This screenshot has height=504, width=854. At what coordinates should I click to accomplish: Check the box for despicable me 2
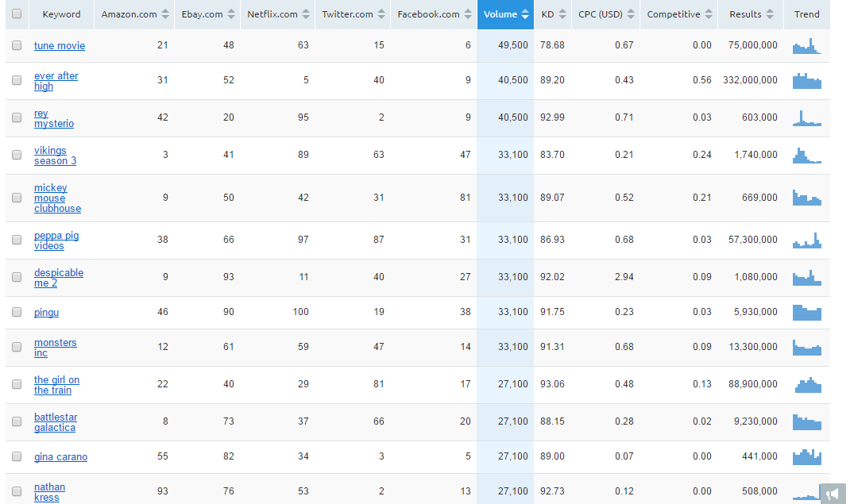click(x=17, y=277)
